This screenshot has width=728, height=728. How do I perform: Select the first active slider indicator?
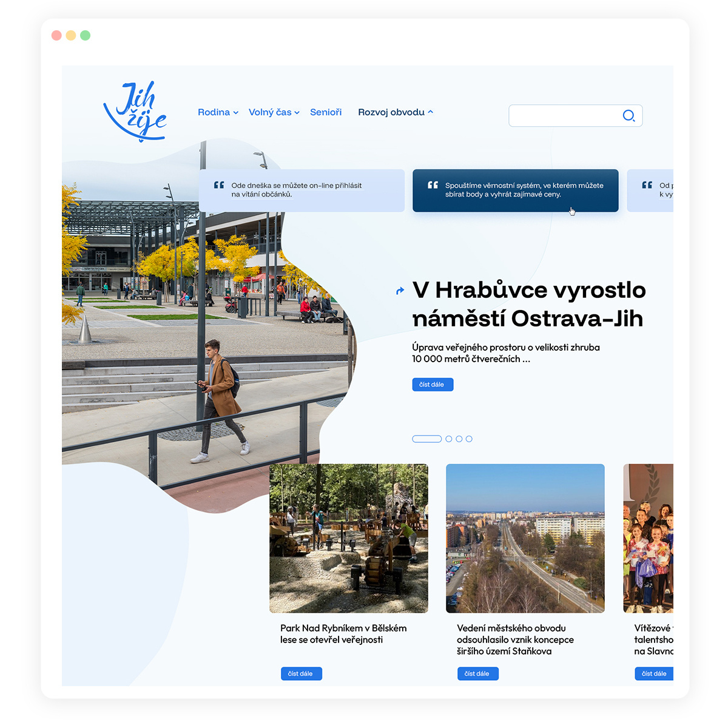coord(427,439)
